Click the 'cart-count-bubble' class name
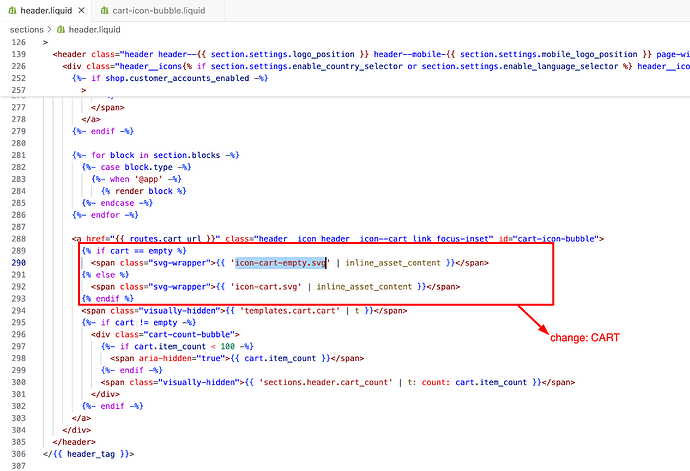The height and width of the screenshot is (471, 690). pos(192,335)
